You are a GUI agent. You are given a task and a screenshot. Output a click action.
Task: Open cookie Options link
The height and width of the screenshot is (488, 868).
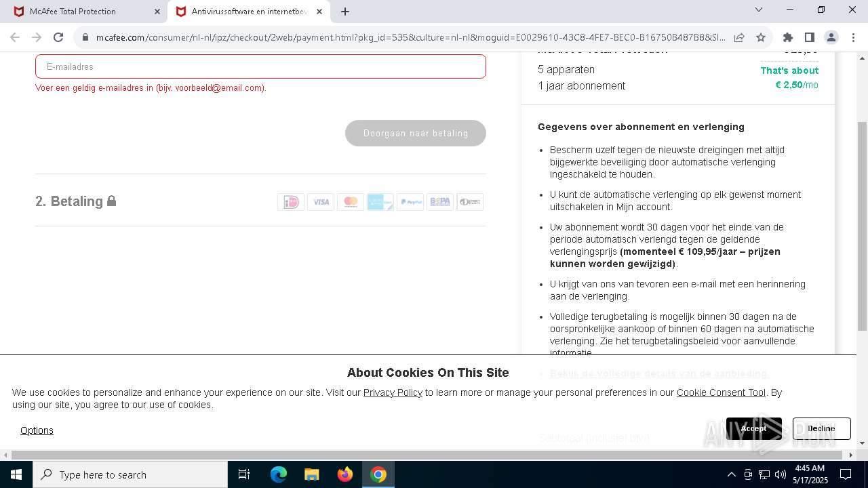[37, 430]
